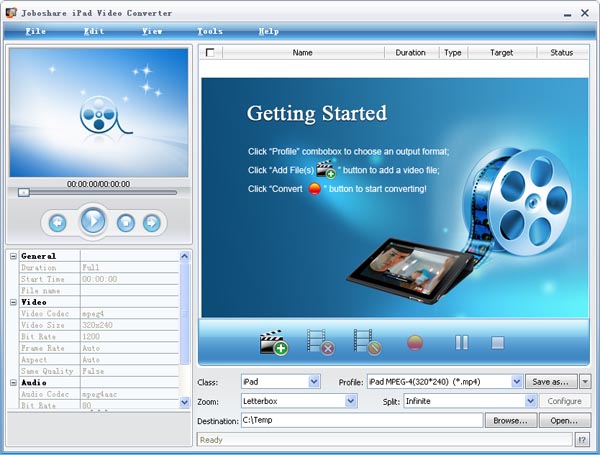Stop the conversion with the square button
Image resolution: width=600 pixels, height=455 pixels.
pos(497,342)
